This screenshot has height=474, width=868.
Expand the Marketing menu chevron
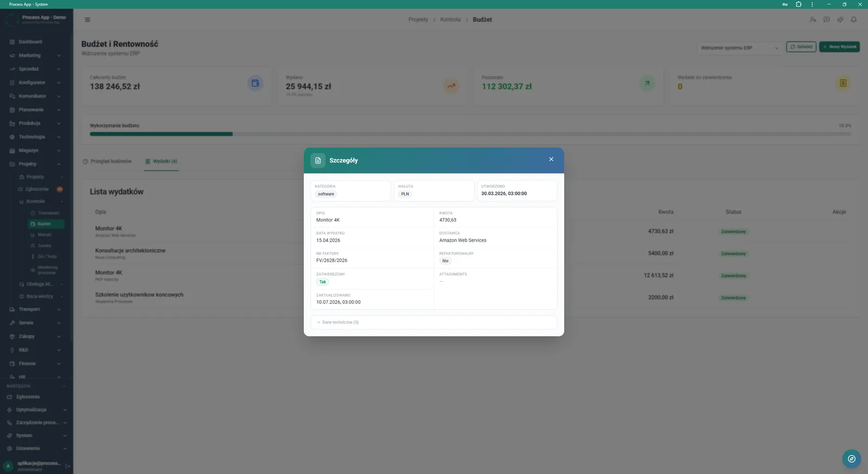coord(59,55)
